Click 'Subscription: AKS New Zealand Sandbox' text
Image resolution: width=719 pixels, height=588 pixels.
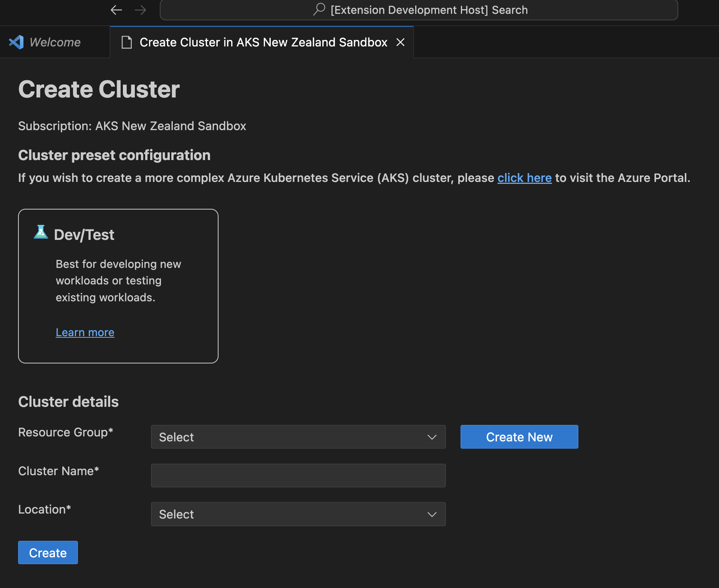point(132,126)
